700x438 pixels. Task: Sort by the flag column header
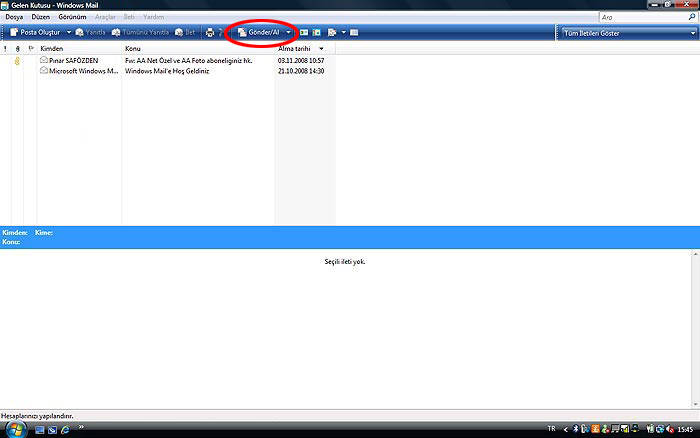31,49
